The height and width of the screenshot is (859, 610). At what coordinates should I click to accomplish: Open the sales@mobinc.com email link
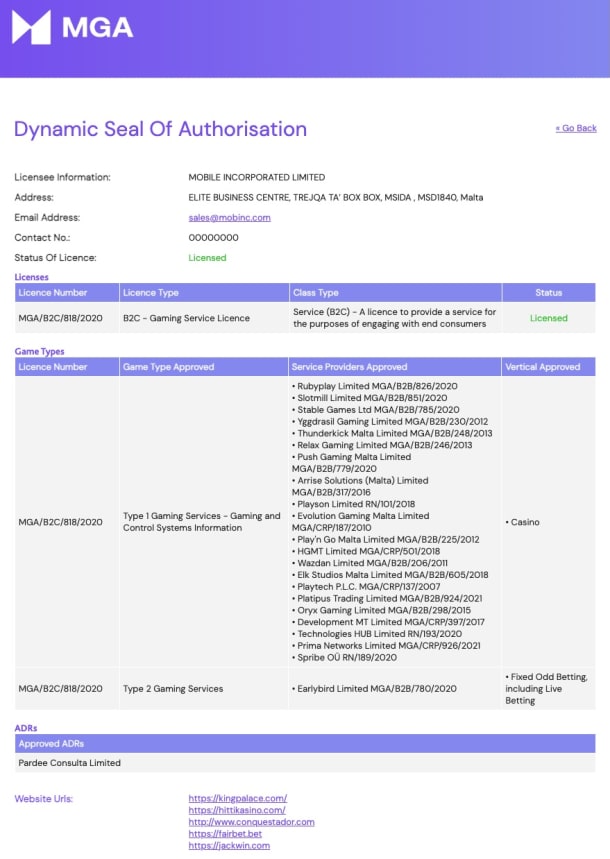229,217
